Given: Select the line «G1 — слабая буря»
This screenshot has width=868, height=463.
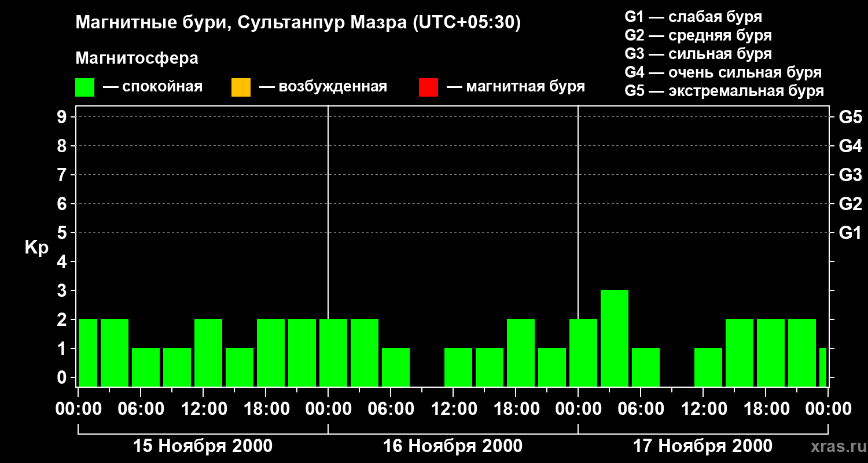Looking at the screenshot, I should click(x=693, y=17).
